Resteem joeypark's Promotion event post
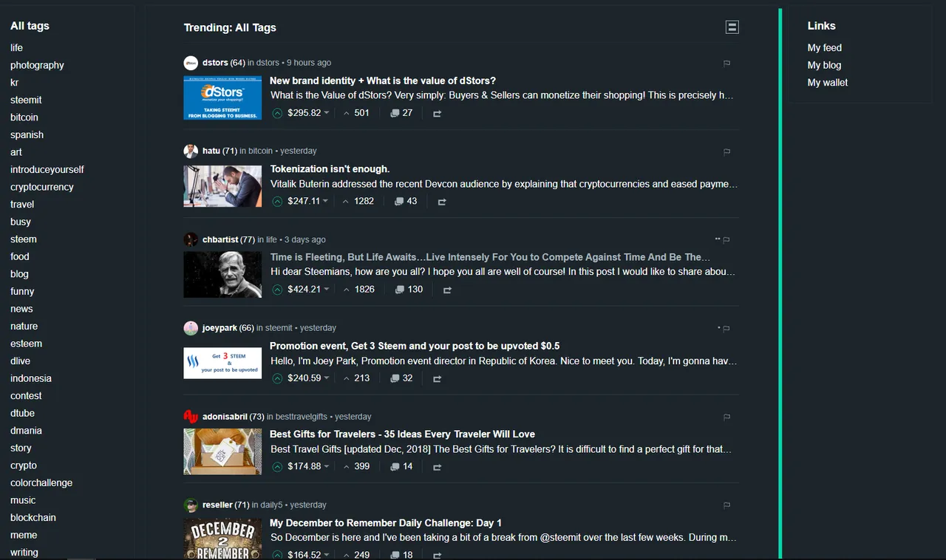 pyautogui.click(x=437, y=379)
